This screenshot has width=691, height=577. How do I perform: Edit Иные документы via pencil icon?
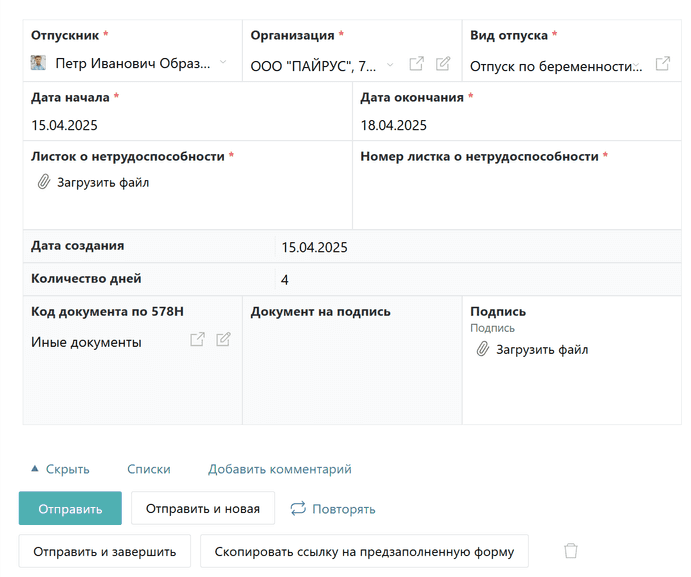point(223,339)
